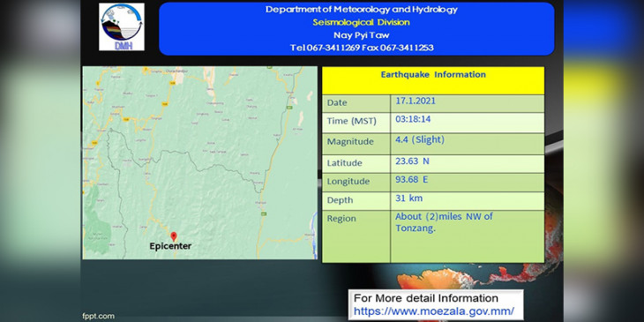Viewport: 644px width, 322px height.
Task: Click the For More detail Information text
Action: (426, 298)
